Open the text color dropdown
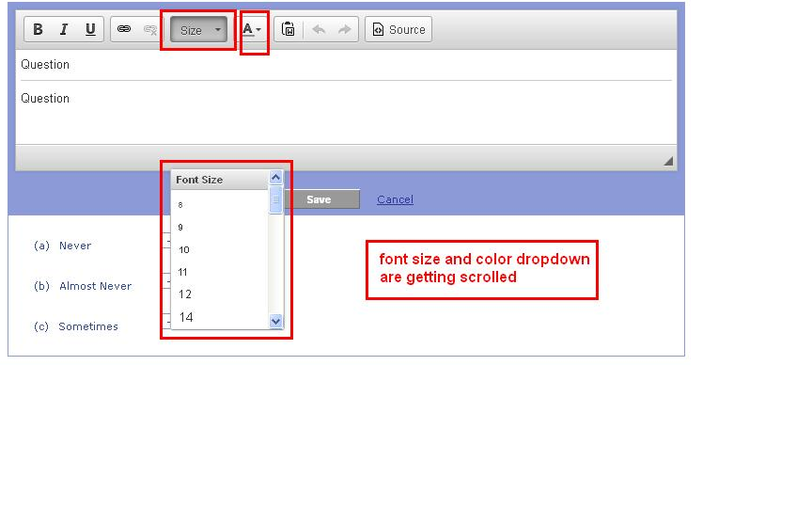812x508 pixels. (x=252, y=29)
